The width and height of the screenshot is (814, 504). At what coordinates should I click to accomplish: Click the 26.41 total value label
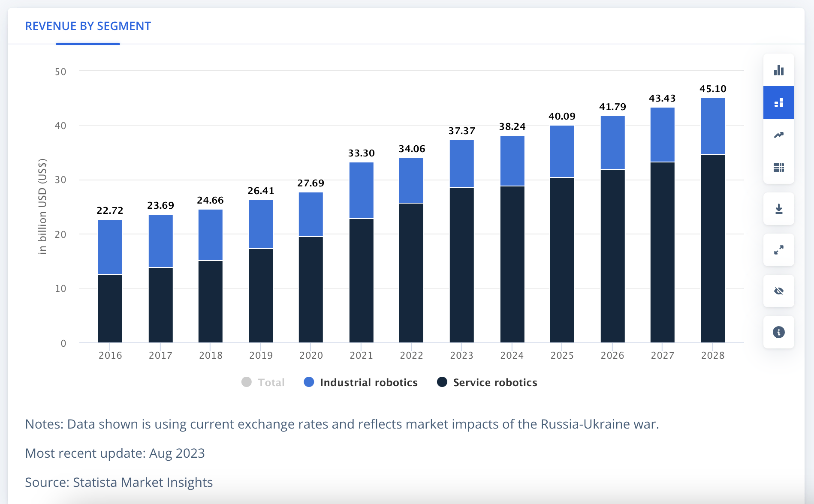pos(261,191)
